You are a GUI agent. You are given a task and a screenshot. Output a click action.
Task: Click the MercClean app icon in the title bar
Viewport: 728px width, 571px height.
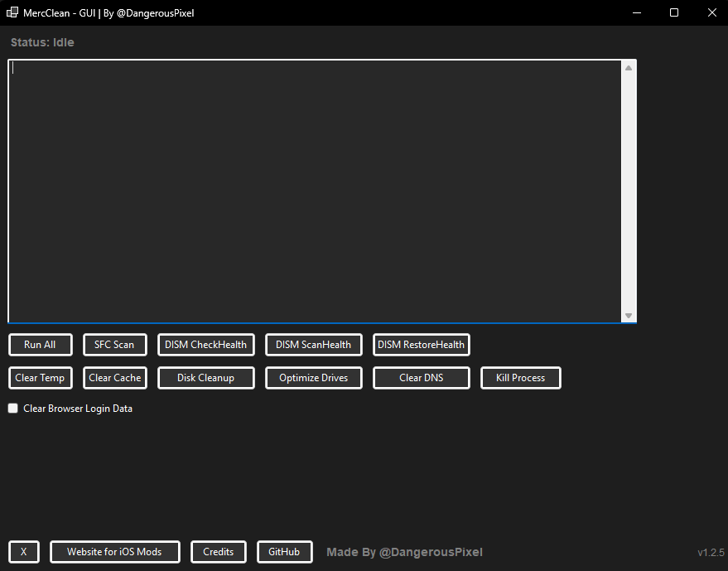[11, 12]
